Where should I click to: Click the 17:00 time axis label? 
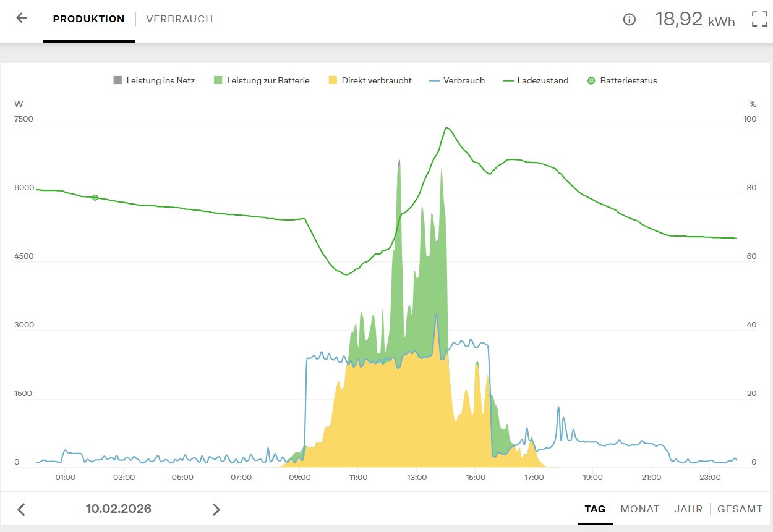(x=534, y=478)
